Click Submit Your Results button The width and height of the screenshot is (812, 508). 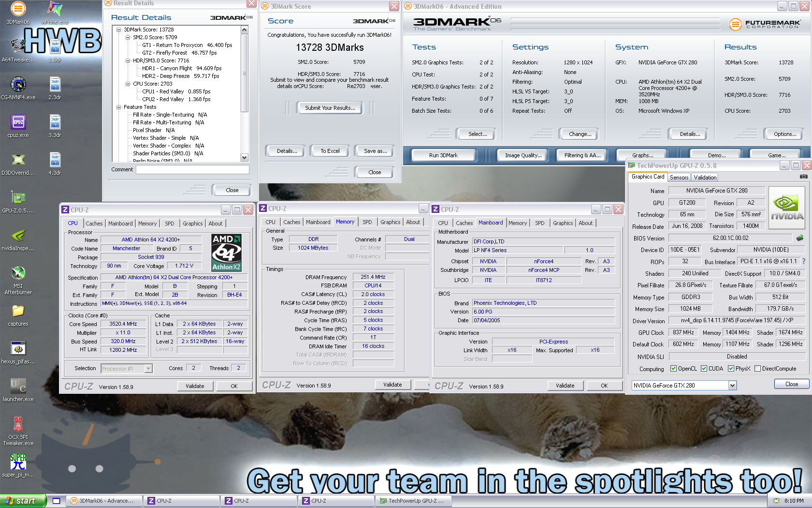tap(330, 108)
